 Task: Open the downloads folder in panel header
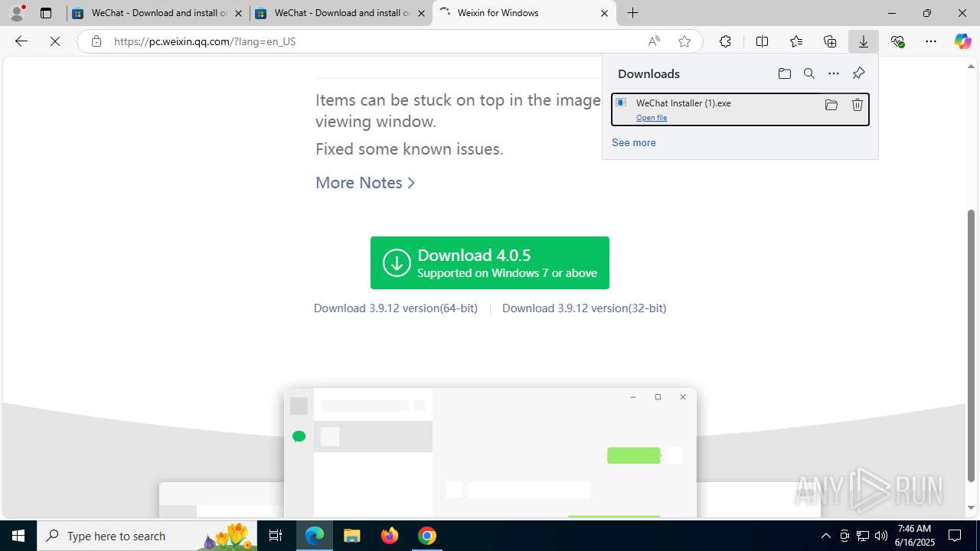(x=784, y=73)
